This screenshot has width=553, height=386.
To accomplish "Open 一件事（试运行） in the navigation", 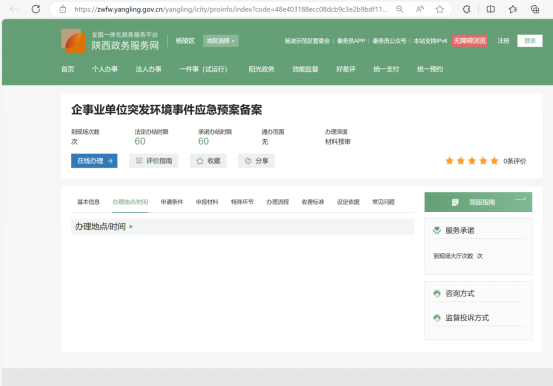I will tap(203, 69).
